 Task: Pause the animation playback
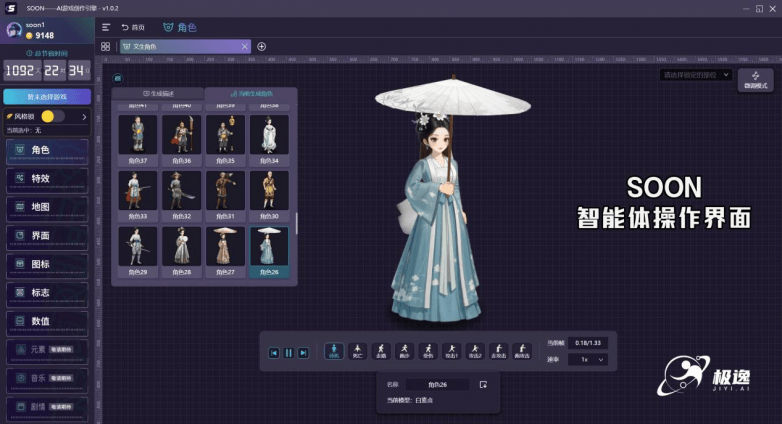coord(288,353)
